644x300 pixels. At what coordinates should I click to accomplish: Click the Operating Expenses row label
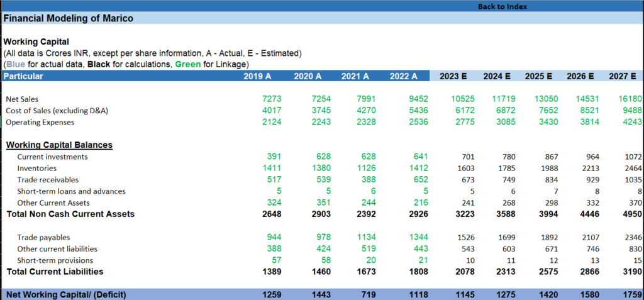click(40, 122)
